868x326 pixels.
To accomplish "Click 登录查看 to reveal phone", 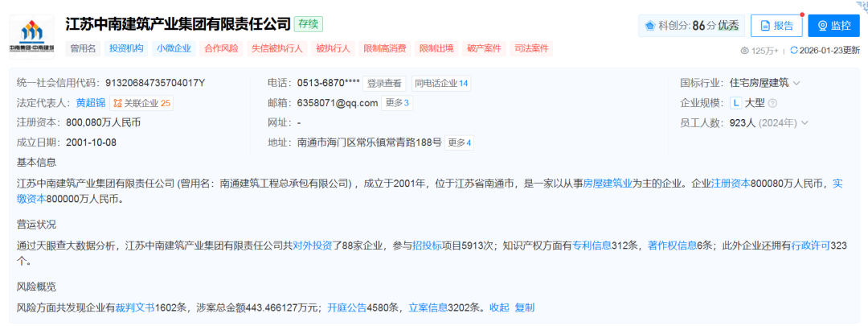I will coord(384,84).
